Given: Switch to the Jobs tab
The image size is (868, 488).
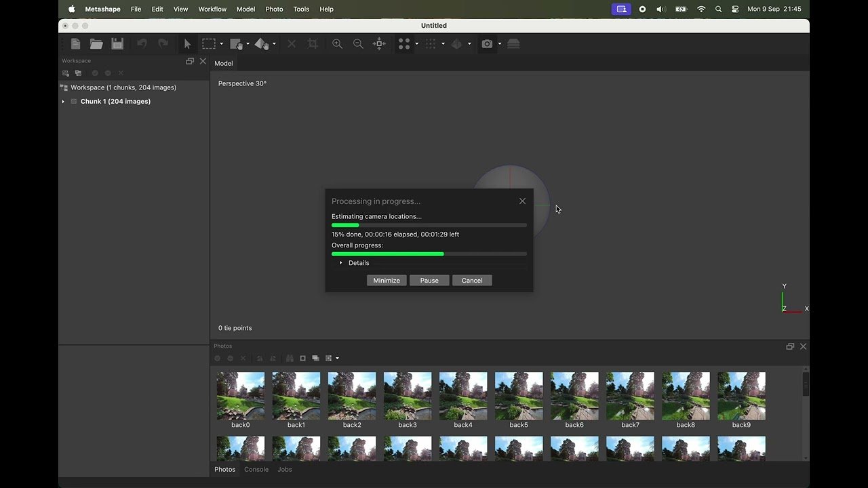Looking at the screenshot, I should pyautogui.click(x=285, y=469).
